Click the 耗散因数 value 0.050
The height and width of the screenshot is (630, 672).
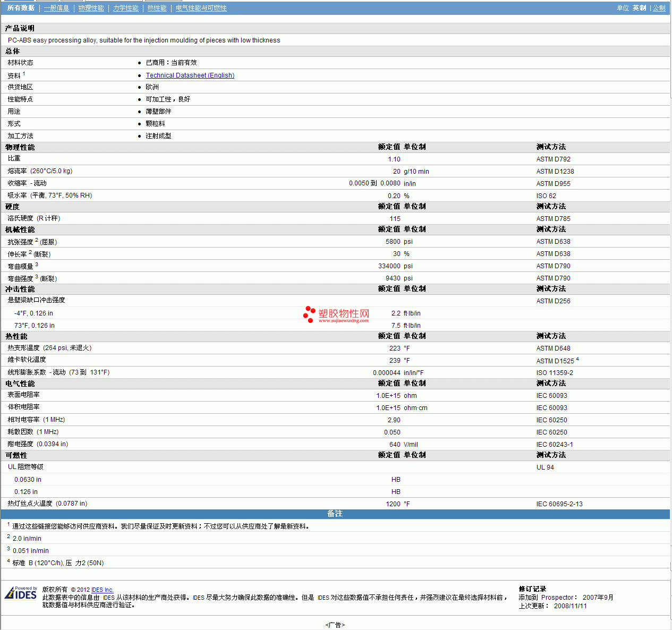(392, 432)
